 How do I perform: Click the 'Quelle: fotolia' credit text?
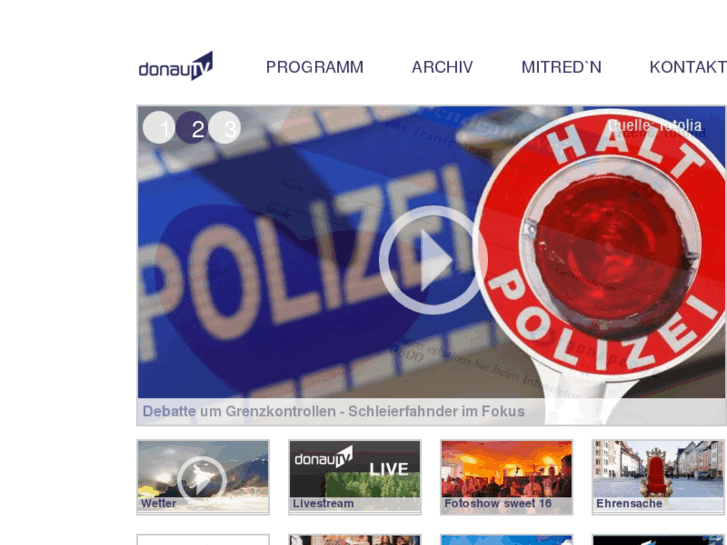655,125
